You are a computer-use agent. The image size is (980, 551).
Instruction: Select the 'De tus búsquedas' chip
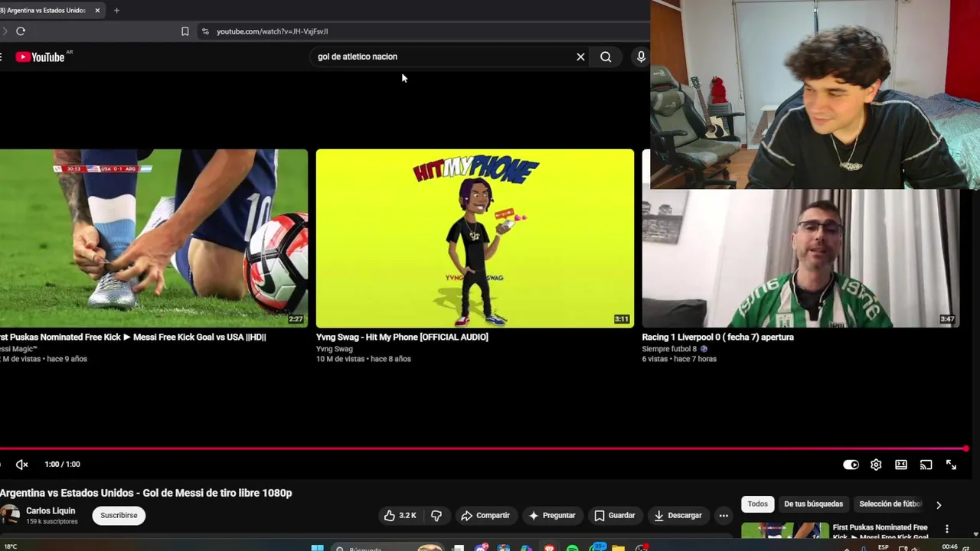click(x=813, y=504)
